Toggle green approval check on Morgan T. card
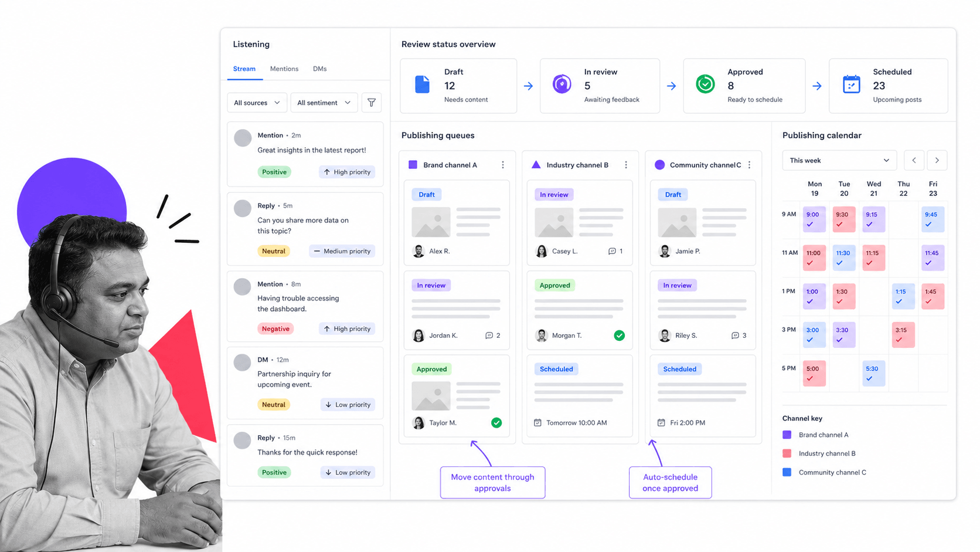The height and width of the screenshot is (552, 980). [x=619, y=336]
